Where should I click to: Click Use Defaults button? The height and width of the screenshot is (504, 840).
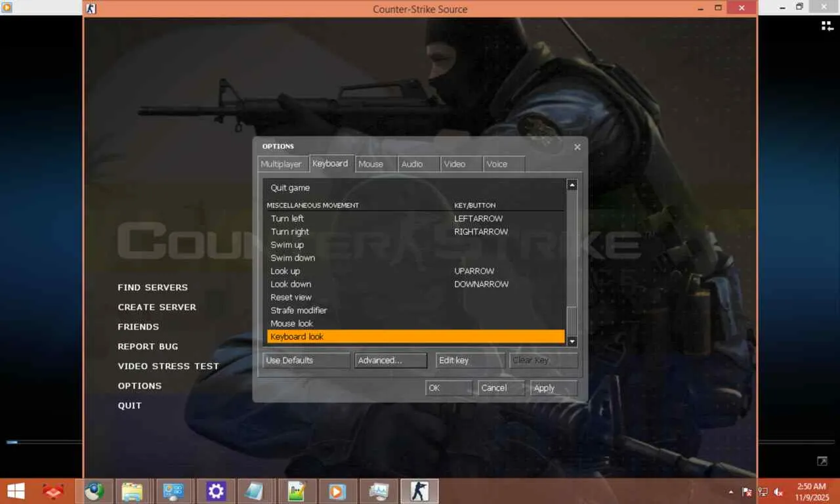pyautogui.click(x=306, y=360)
